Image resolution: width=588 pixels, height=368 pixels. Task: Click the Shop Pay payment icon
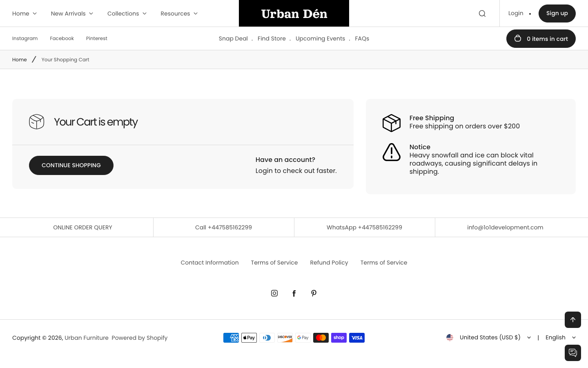tap(339, 338)
